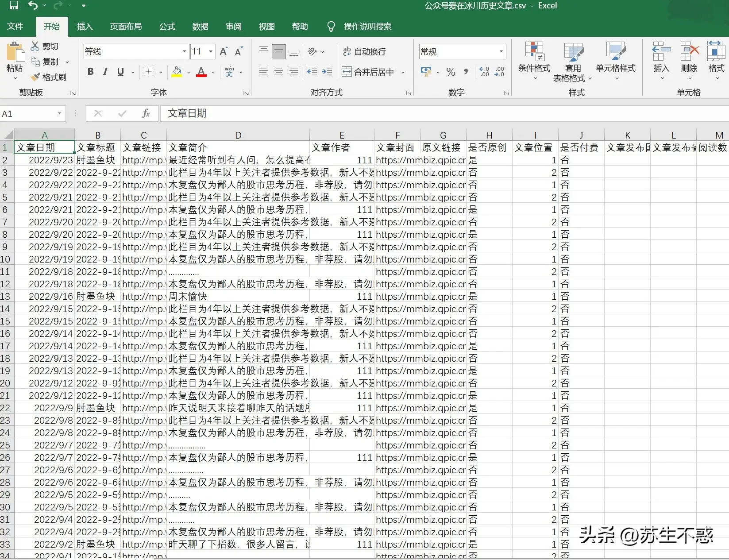
Task: Open the 数据 ribbon tab
Action: [200, 27]
